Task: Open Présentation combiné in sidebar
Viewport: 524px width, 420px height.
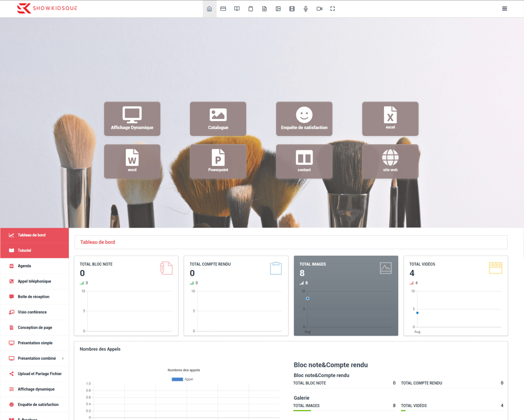Action: click(34, 358)
